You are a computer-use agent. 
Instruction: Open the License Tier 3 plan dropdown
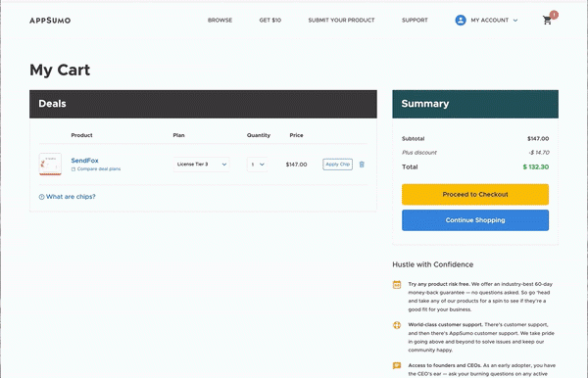tap(202, 165)
